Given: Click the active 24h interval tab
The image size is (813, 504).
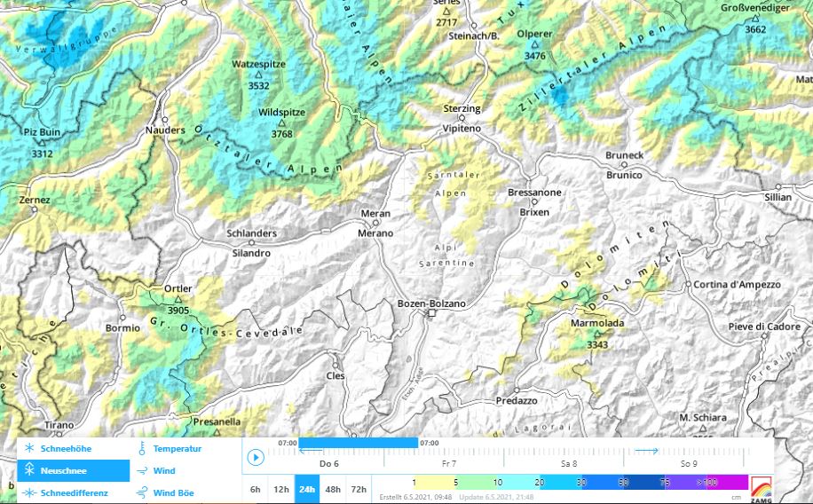Looking at the screenshot, I should click(307, 489).
